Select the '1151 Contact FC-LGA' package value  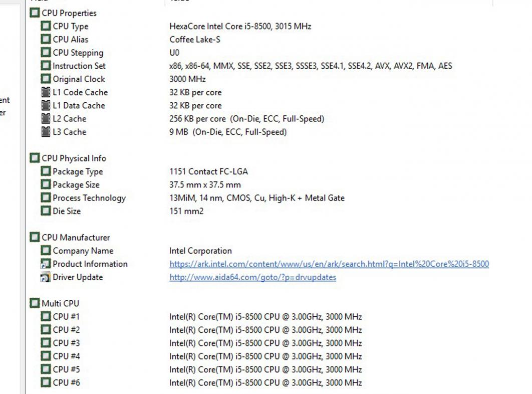209,171
